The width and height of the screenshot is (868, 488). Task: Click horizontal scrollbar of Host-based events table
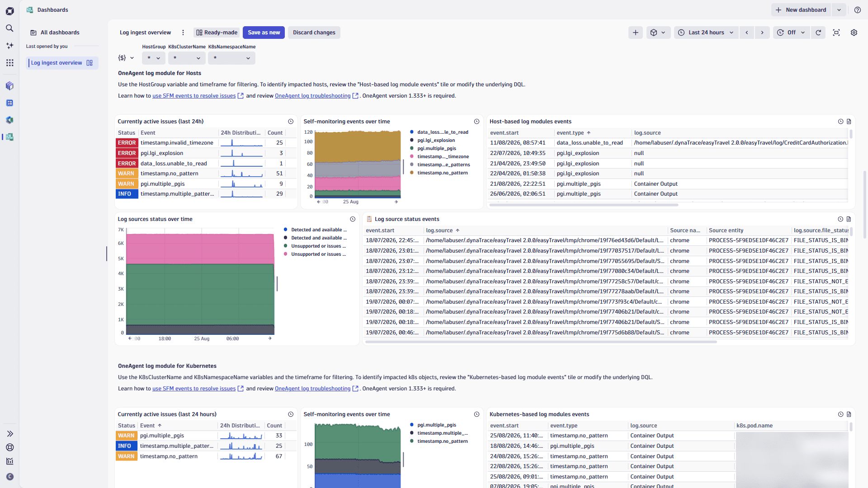coord(584,205)
